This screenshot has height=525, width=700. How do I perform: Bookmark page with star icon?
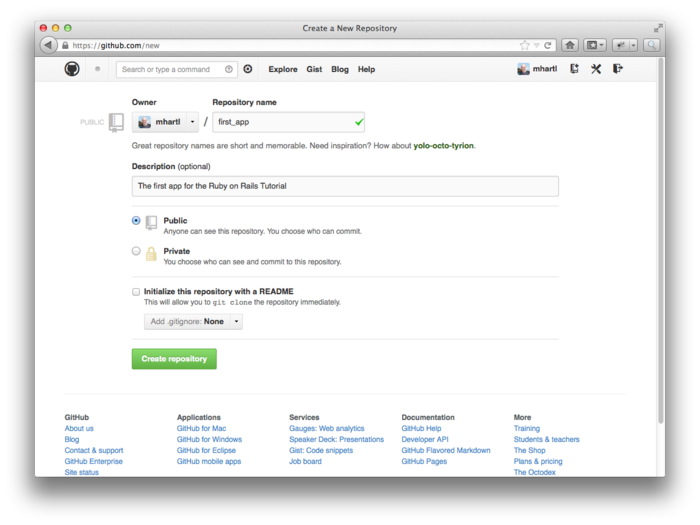coord(525,45)
